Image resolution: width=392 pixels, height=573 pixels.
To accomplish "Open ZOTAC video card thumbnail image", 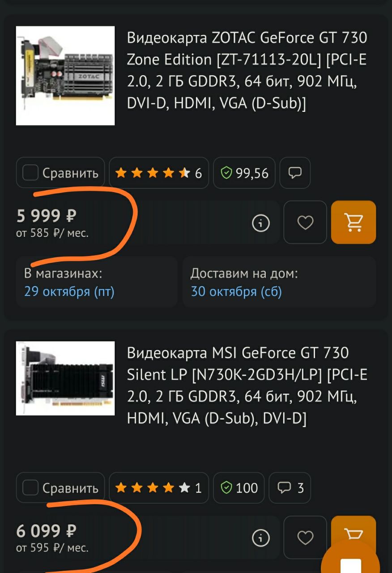I will (x=65, y=76).
